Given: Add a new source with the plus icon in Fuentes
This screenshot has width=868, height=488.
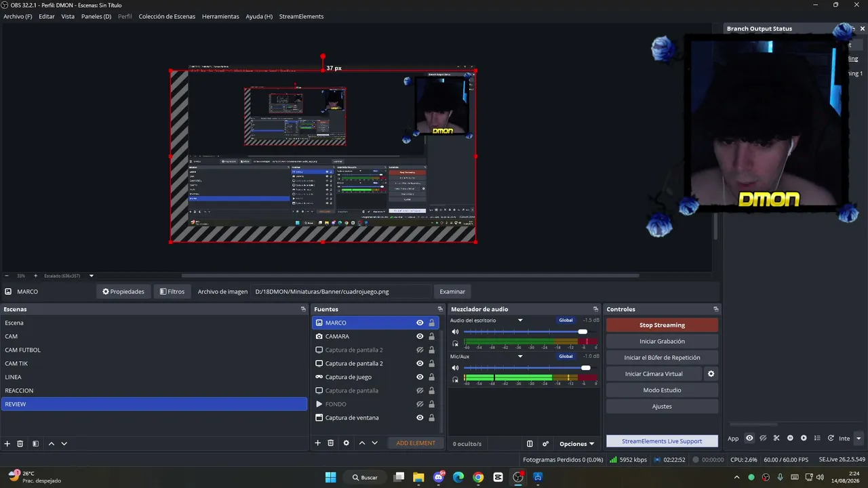Looking at the screenshot, I should (317, 443).
